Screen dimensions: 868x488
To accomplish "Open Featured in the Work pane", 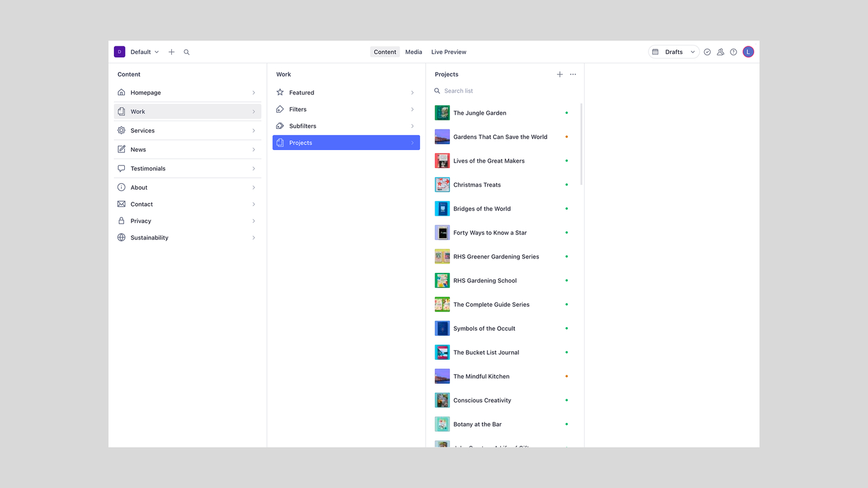I will point(346,93).
